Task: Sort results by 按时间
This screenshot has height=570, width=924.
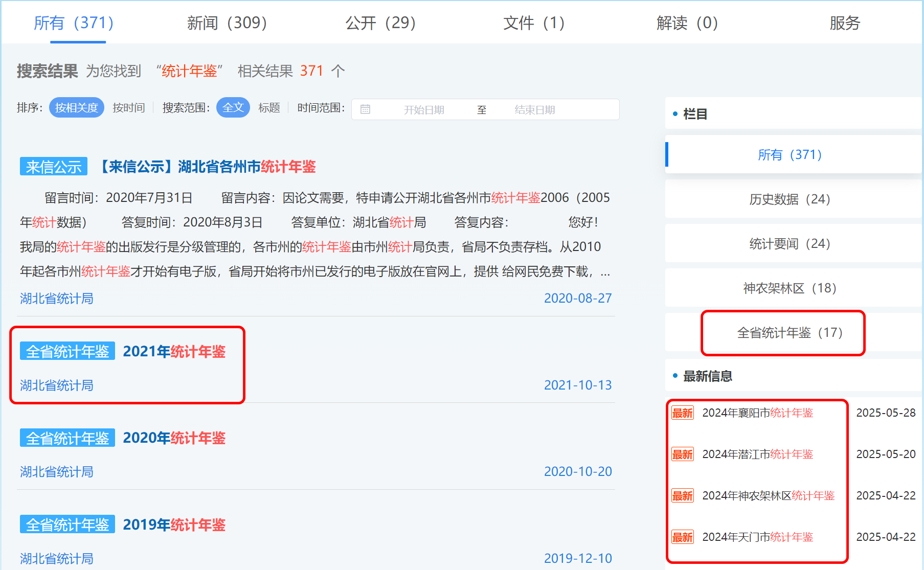Action: pos(128,108)
